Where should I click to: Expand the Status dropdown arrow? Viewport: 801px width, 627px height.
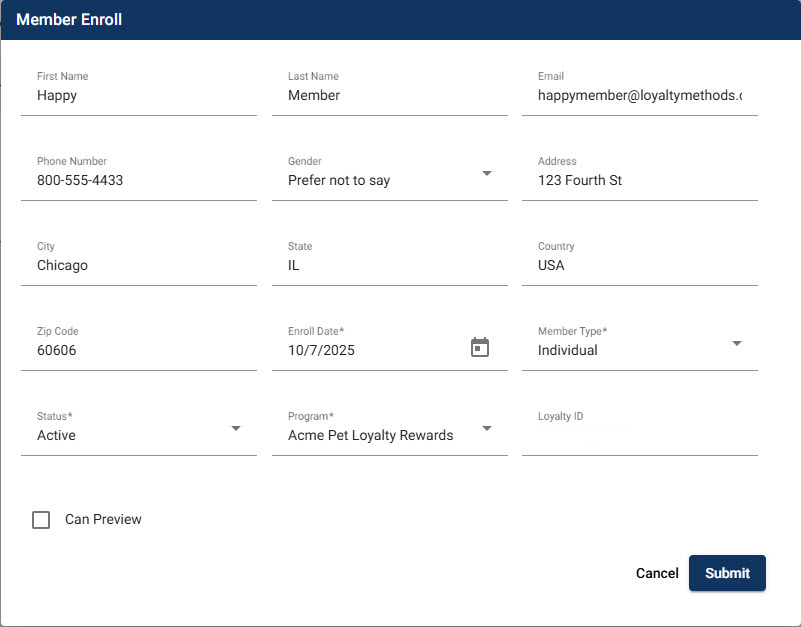coord(236,429)
